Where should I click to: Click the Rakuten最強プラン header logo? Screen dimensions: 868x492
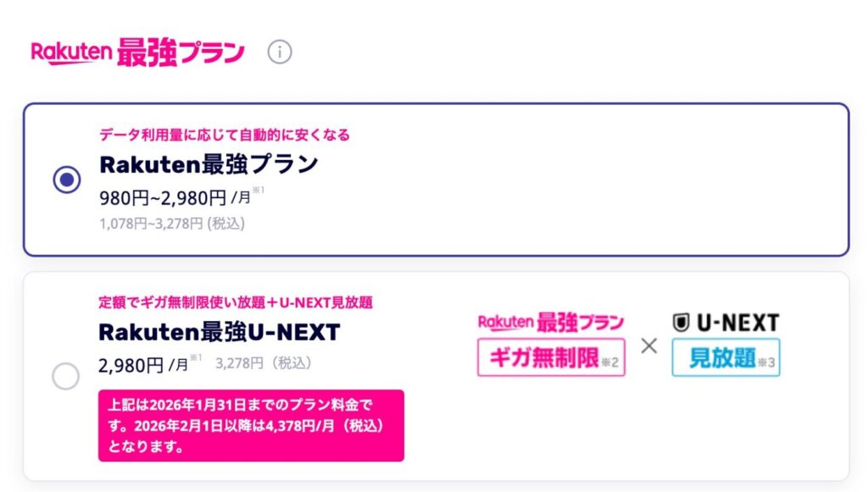click(x=138, y=53)
